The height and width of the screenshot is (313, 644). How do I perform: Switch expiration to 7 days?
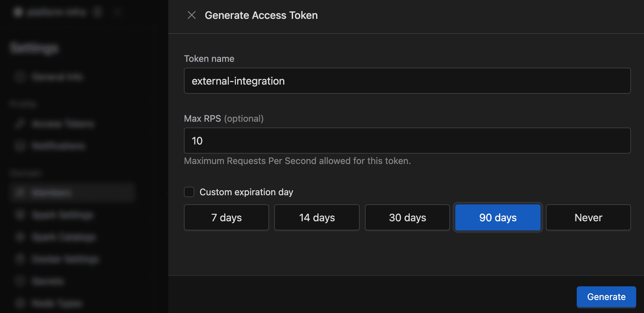click(x=226, y=217)
